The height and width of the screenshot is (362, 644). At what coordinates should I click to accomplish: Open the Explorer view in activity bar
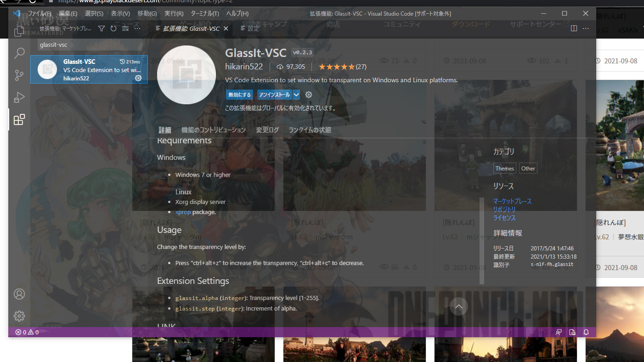coord(19,31)
